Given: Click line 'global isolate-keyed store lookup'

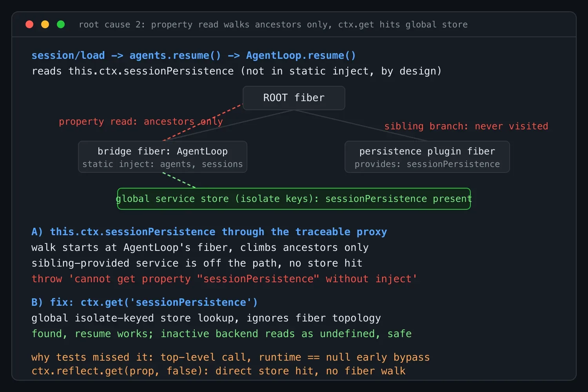Looking at the screenshot, I should pos(206,318).
